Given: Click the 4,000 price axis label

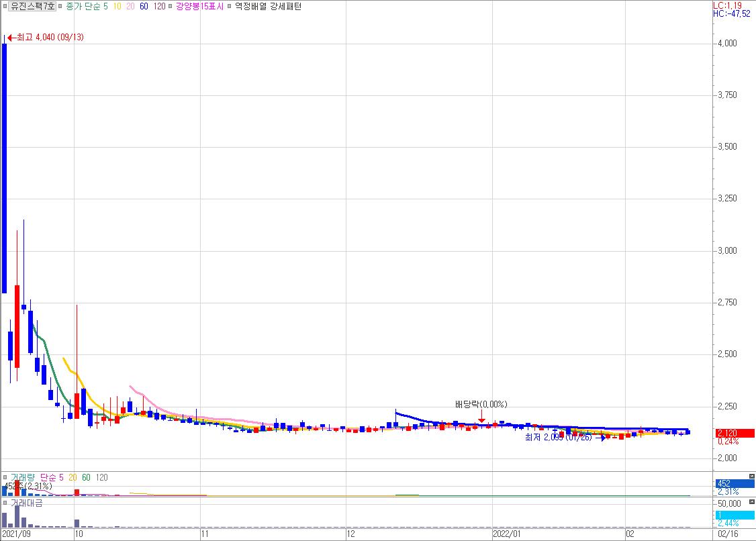Looking at the screenshot, I should point(727,44).
